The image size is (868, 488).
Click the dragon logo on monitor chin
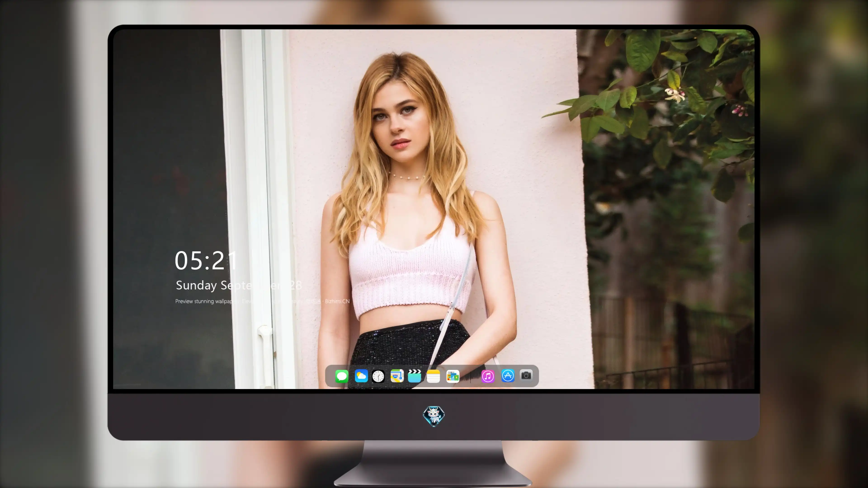[434, 416]
